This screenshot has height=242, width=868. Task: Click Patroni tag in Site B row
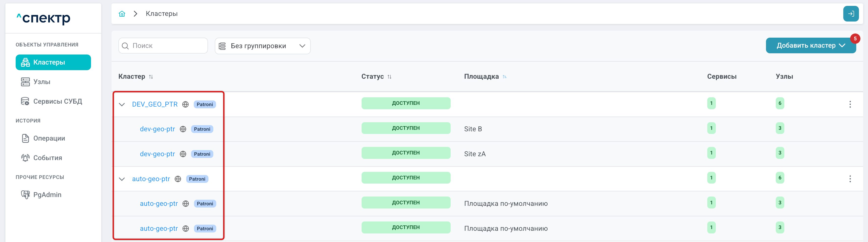pos(202,129)
